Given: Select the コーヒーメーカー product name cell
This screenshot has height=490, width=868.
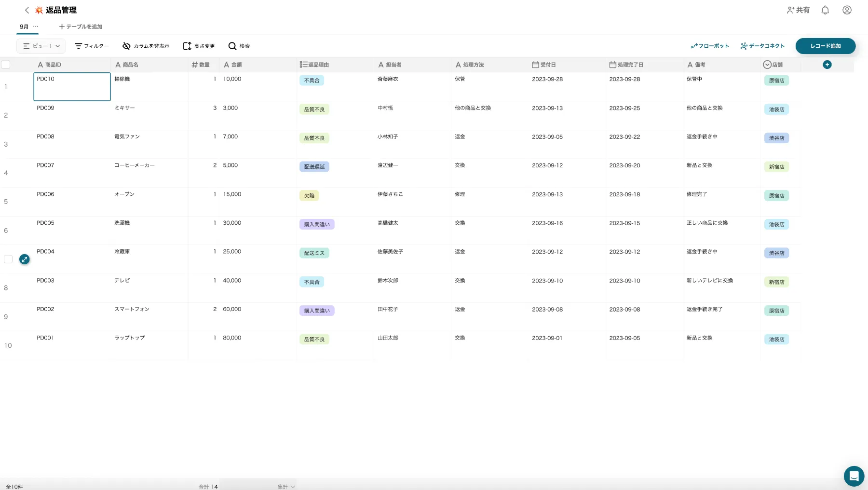Looking at the screenshot, I should [x=149, y=173].
